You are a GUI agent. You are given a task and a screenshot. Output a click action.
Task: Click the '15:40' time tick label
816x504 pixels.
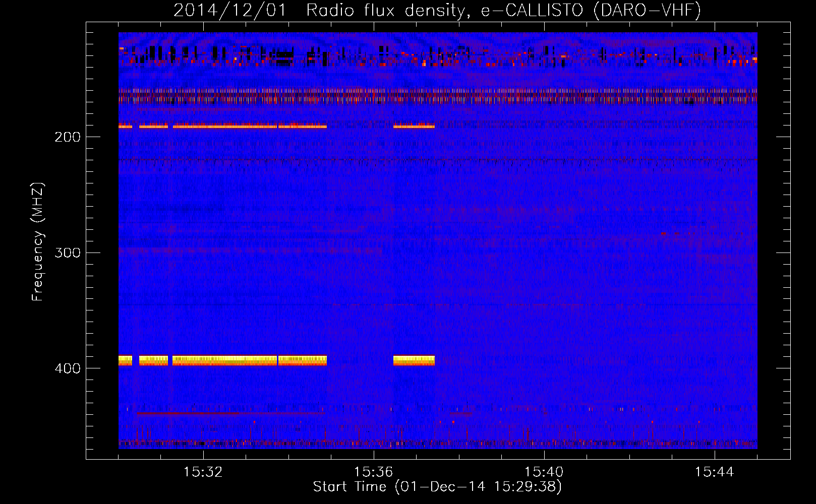click(x=544, y=472)
